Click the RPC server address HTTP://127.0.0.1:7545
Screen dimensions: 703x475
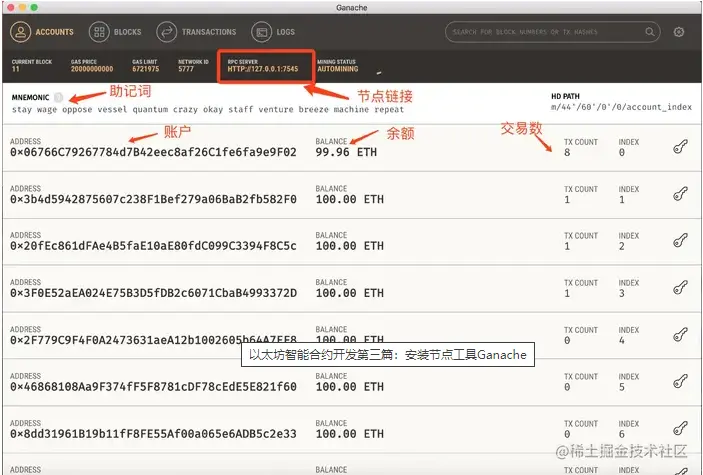[263, 69]
